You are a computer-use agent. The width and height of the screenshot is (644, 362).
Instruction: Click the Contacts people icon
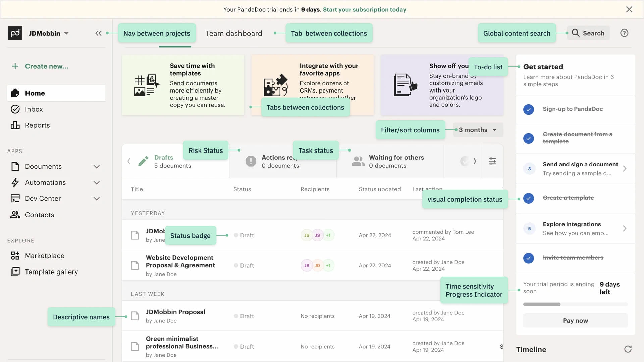point(15,215)
